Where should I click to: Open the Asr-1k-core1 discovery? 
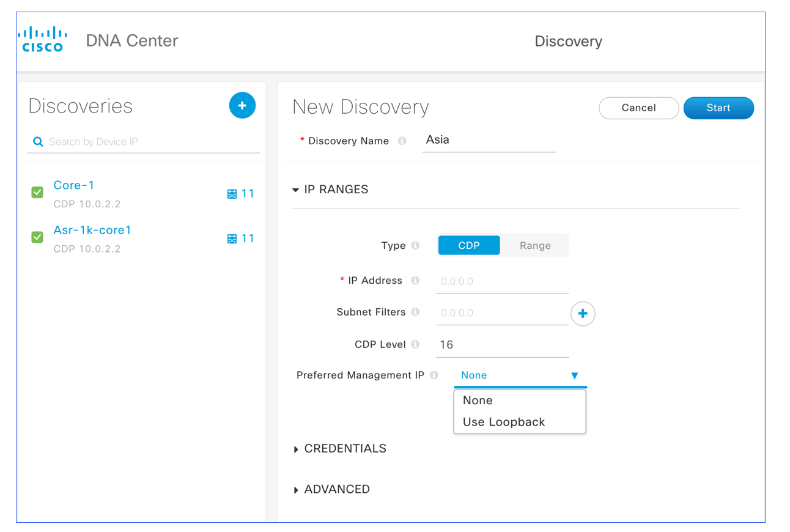coord(92,231)
